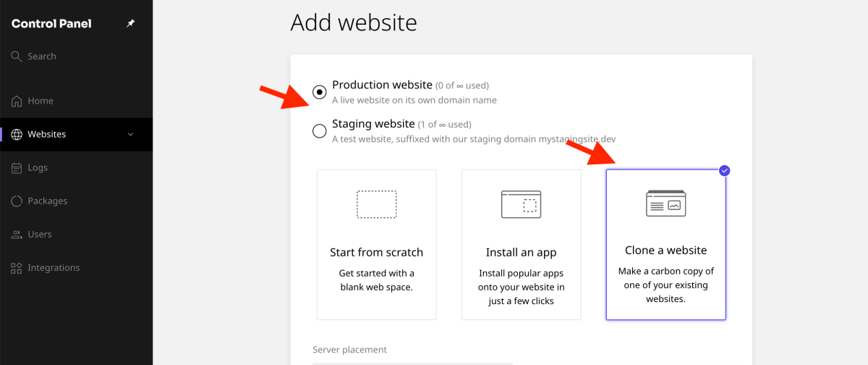Click the Packages cube icon
Screen dimensions: 868x365
(x=17, y=201)
